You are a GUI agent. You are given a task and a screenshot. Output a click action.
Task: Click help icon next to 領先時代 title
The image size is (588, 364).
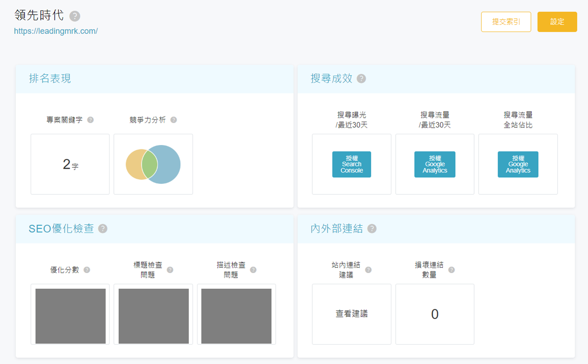pos(75,16)
